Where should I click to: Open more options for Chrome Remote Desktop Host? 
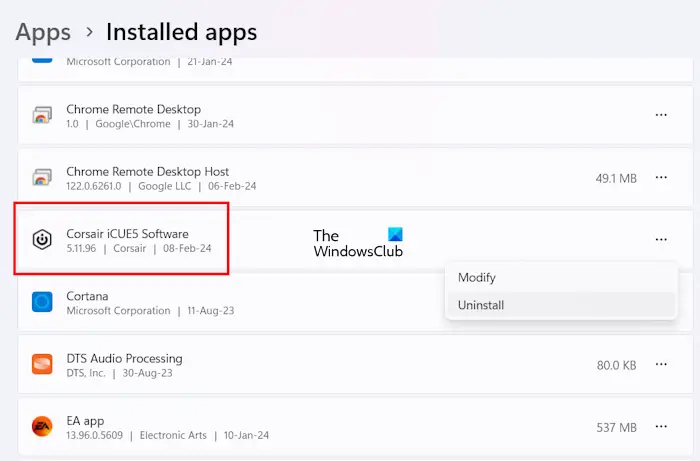click(x=661, y=178)
